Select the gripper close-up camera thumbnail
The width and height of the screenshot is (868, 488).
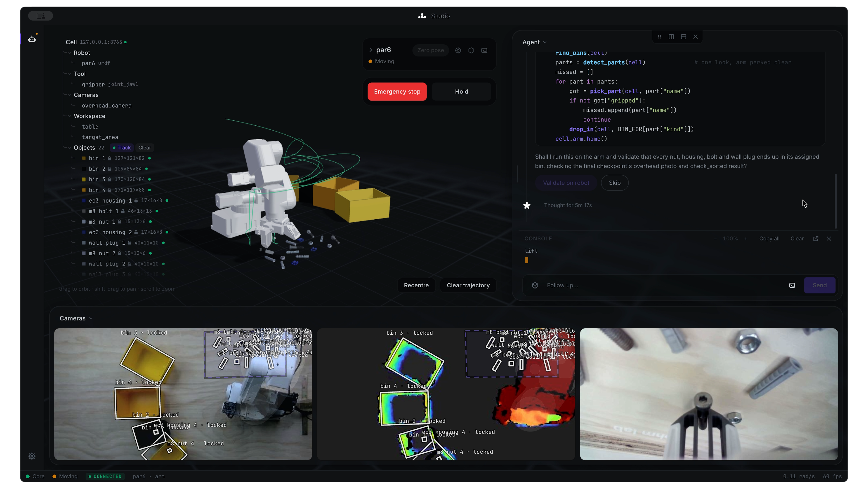(x=709, y=394)
